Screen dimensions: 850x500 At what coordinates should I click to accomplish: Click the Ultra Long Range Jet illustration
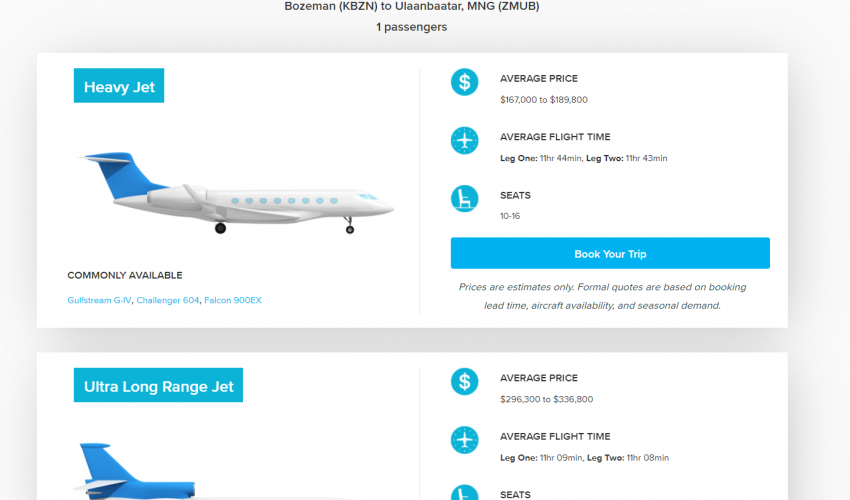pos(134,472)
